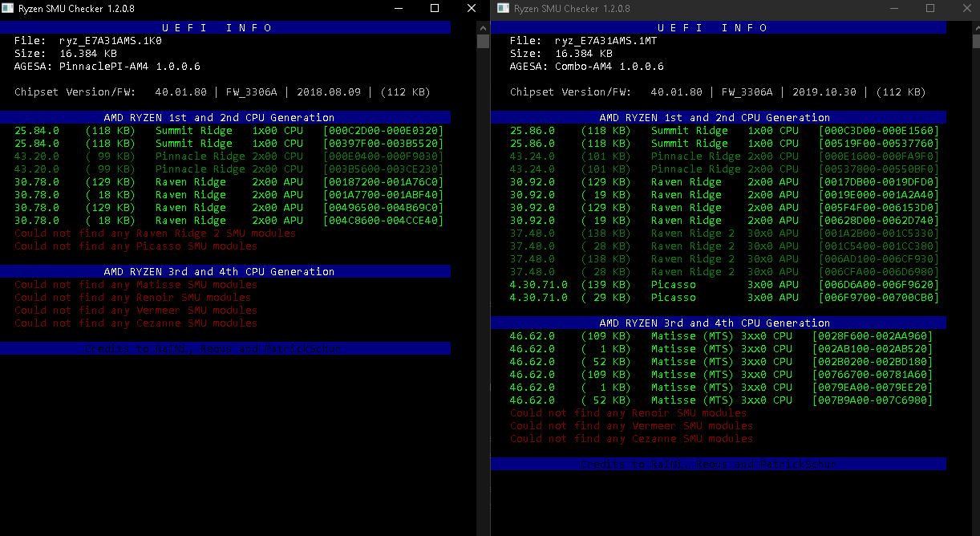980x536 pixels.
Task: Click Matisse address [002AB100-002AB520]
Action: [x=872, y=348]
